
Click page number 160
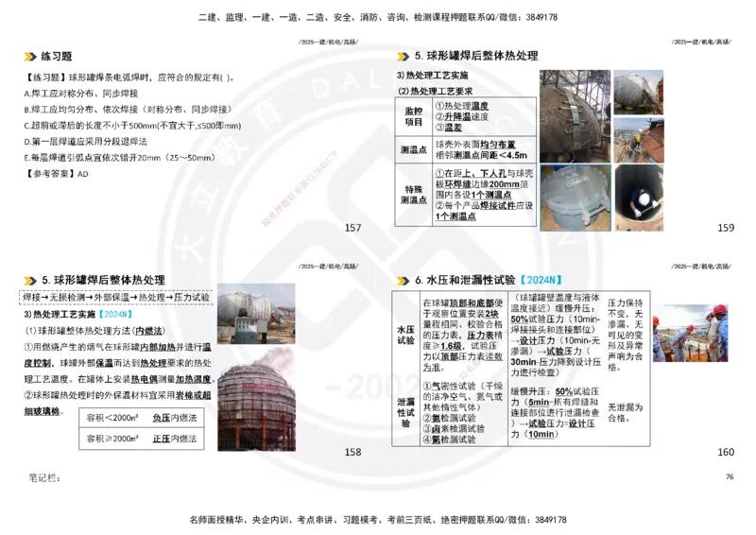tap(726, 452)
